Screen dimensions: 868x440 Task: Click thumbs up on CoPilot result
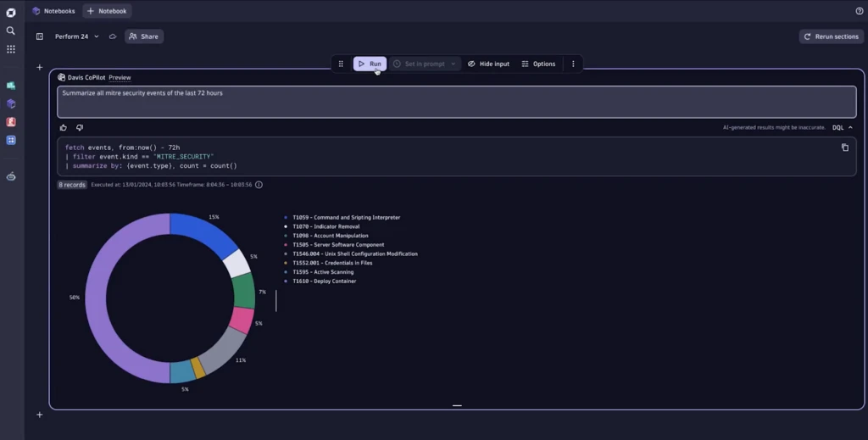coord(64,127)
